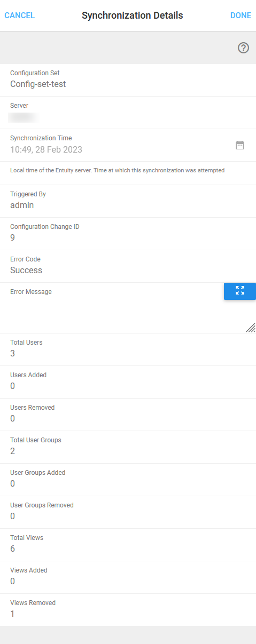Cancel the Synchronization Details dialog
Image resolution: width=256 pixels, height=644 pixels.
point(19,15)
